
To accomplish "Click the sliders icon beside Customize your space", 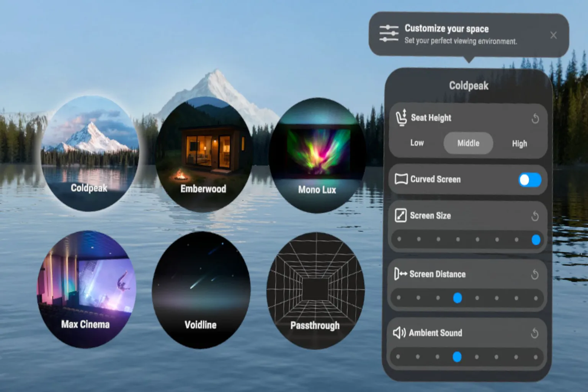I will click(x=389, y=34).
